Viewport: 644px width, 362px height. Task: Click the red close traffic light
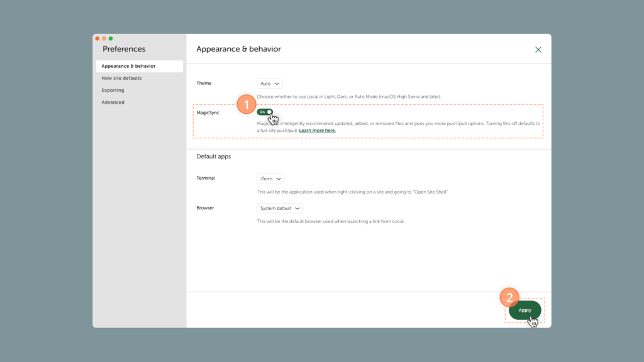97,38
